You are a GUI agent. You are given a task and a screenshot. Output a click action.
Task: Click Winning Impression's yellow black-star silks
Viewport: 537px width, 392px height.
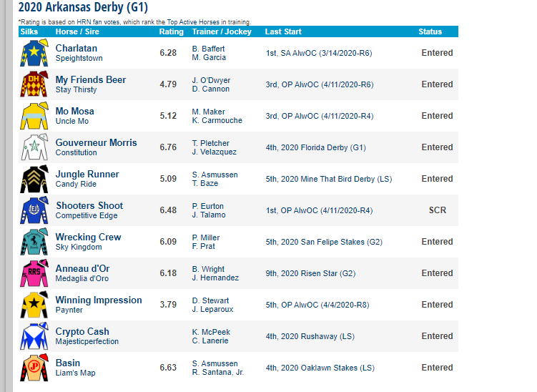34,305
